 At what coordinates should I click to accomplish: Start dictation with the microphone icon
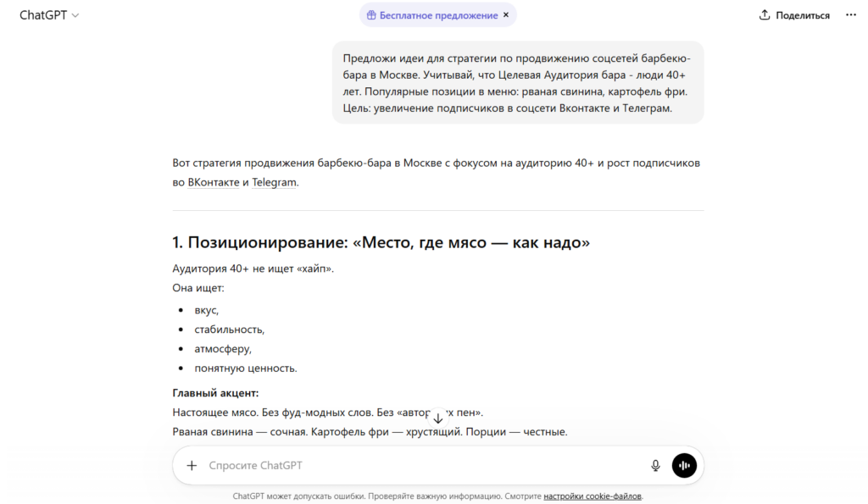tap(655, 465)
